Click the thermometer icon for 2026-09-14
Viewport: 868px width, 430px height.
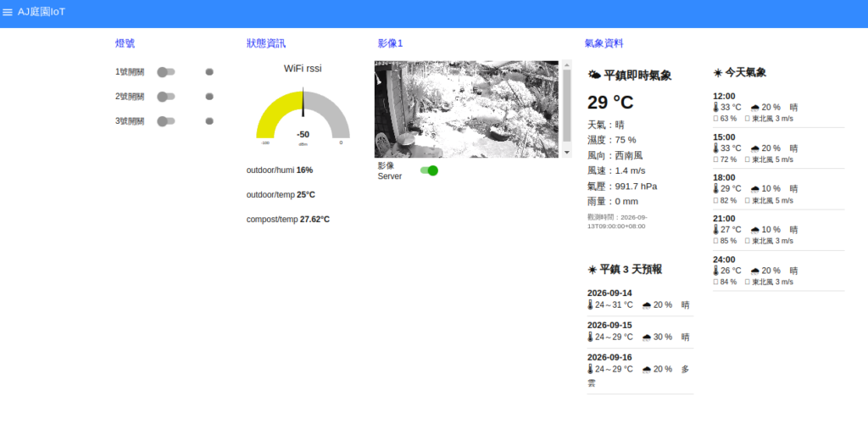coord(590,304)
